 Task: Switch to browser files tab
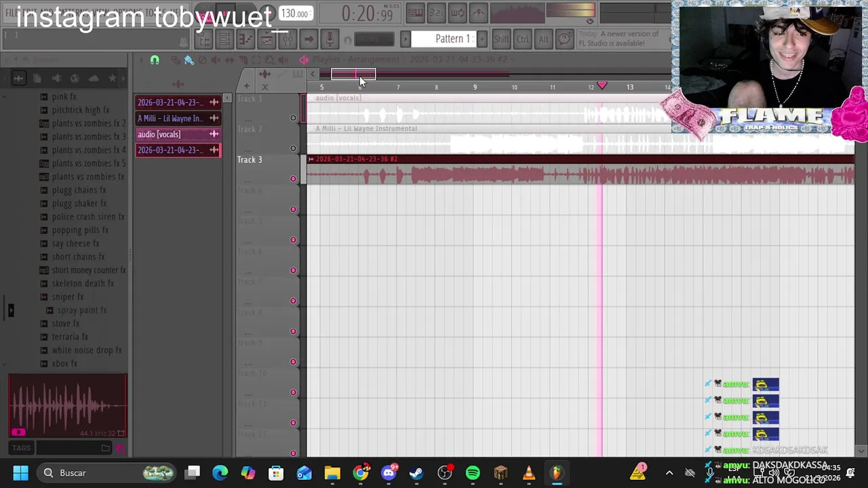point(37,79)
